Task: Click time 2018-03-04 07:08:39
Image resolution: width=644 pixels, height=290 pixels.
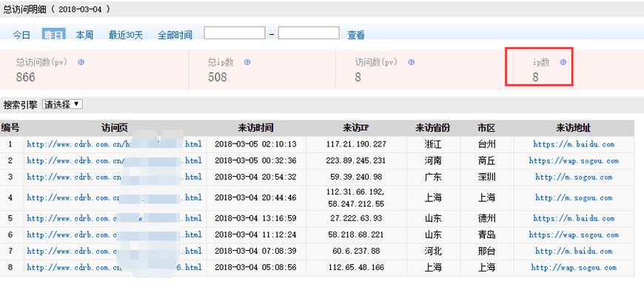Action: (255, 251)
